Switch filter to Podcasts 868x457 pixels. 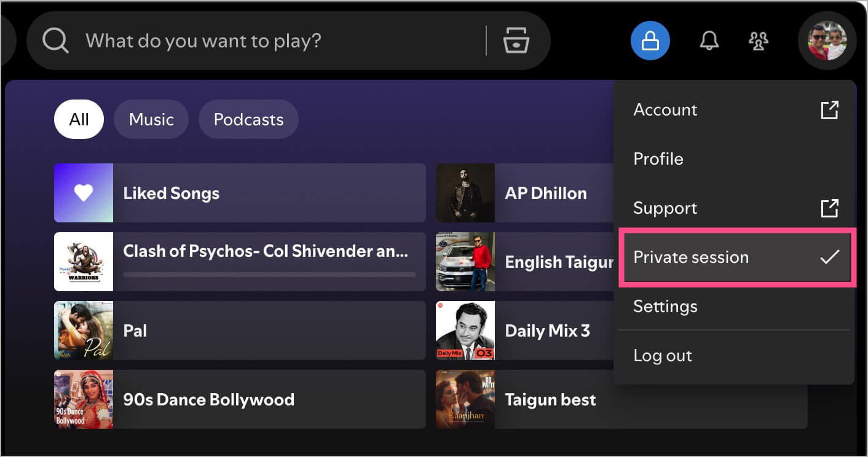[x=248, y=119]
